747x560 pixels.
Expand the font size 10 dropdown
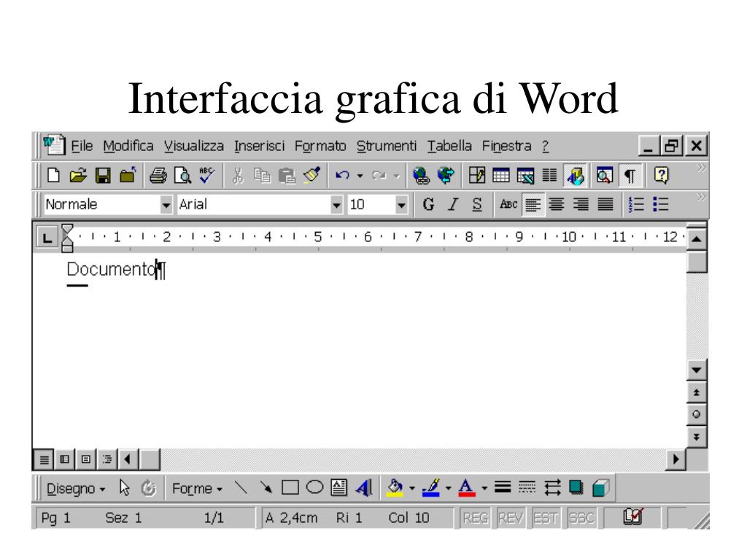coord(401,205)
